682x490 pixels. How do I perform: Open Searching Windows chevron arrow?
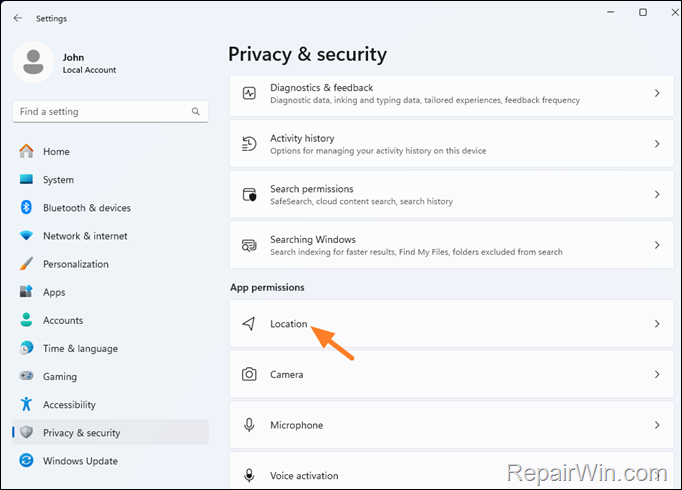click(x=657, y=245)
